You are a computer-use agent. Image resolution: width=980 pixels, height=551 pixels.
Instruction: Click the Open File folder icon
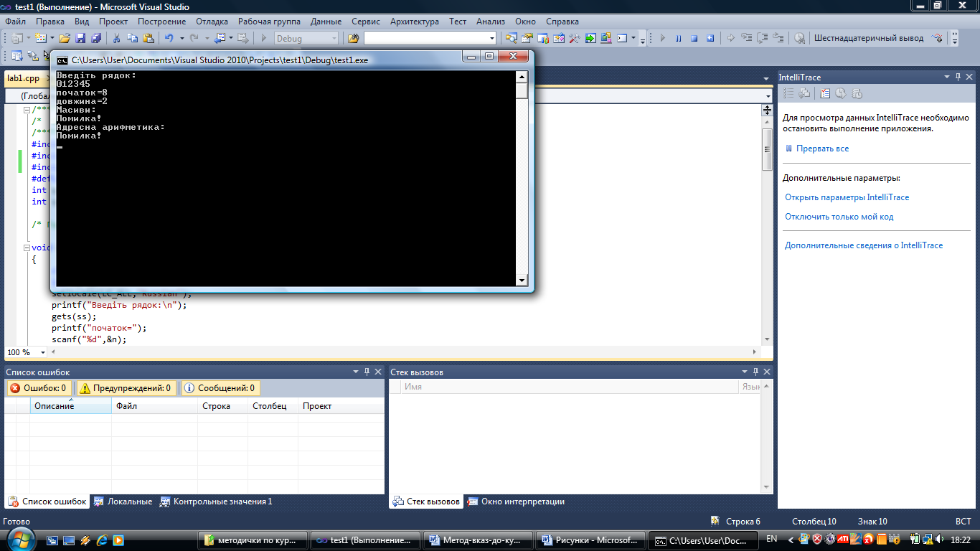65,38
